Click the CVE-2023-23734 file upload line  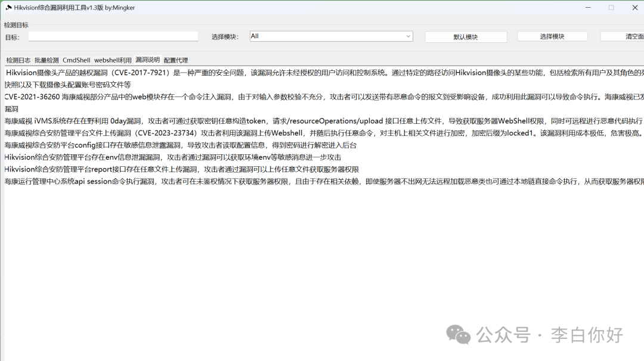[239, 133]
